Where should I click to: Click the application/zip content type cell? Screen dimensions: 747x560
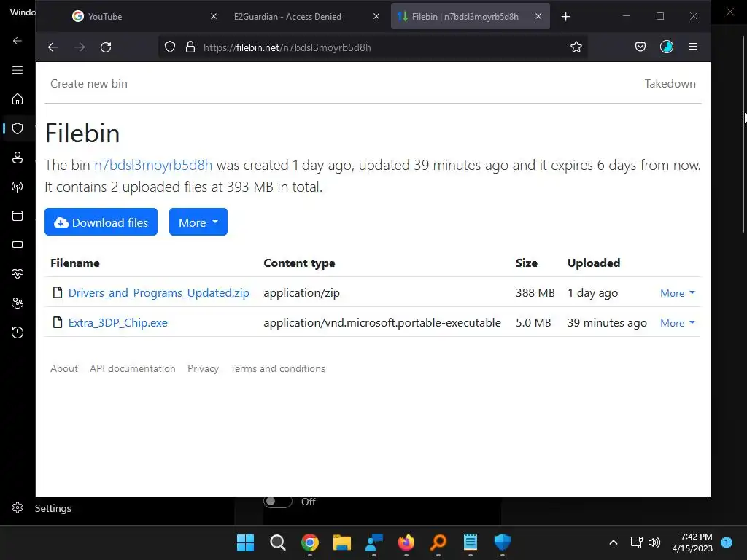point(301,293)
